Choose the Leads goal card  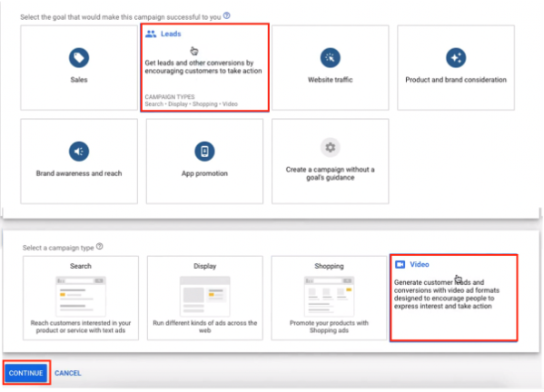click(204, 67)
